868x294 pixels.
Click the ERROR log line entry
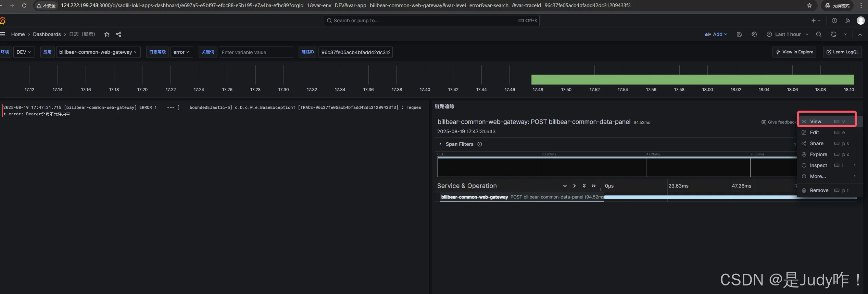212,111
